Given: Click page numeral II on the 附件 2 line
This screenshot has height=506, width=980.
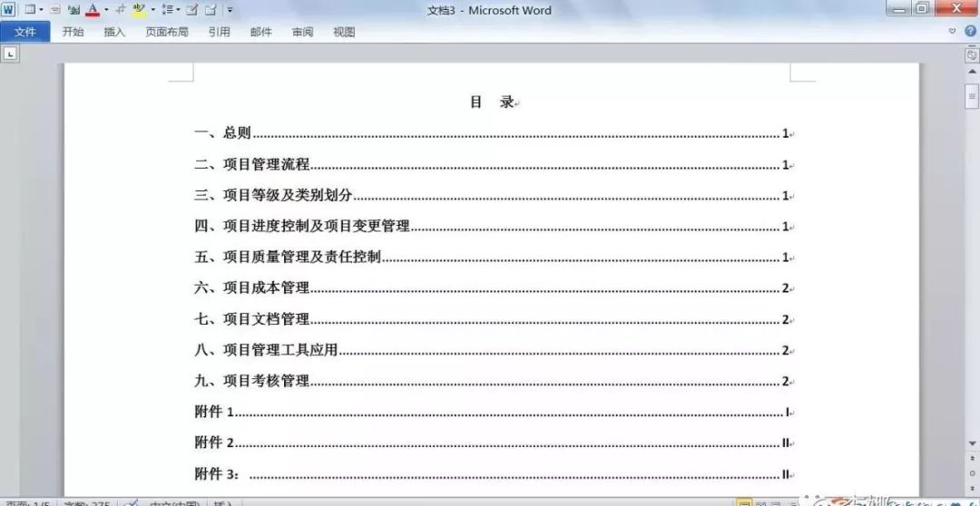Looking at the screenshot, I should tap(786, 443).
